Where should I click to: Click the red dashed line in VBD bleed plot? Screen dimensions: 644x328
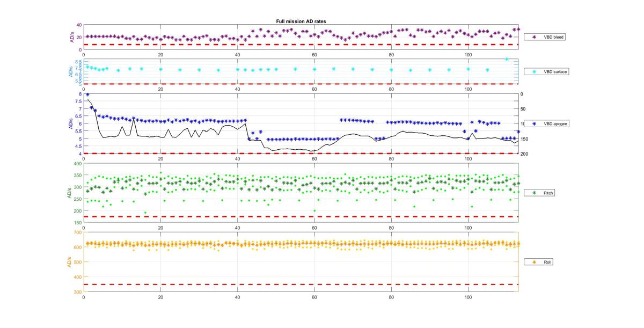pyautogui.click(x=301, y=45)
